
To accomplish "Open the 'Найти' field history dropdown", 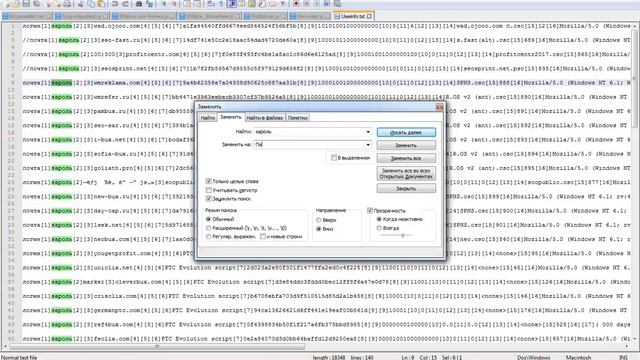I will coord(368,132).
